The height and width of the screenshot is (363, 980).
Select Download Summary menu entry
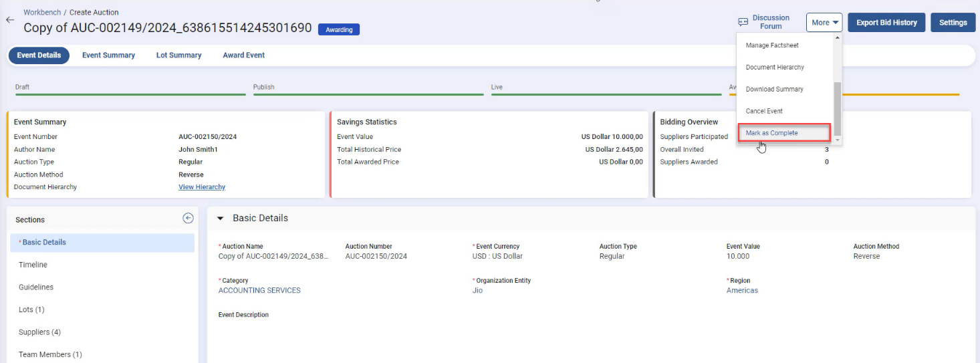[774, 89]
